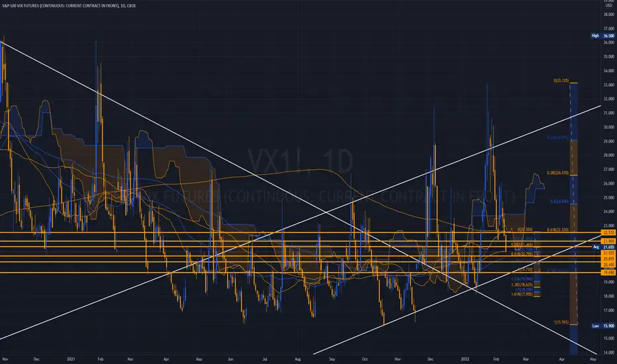
Task: Select the Fibonacci label 0.618(22.520)
Action: (x=557, y=230)
